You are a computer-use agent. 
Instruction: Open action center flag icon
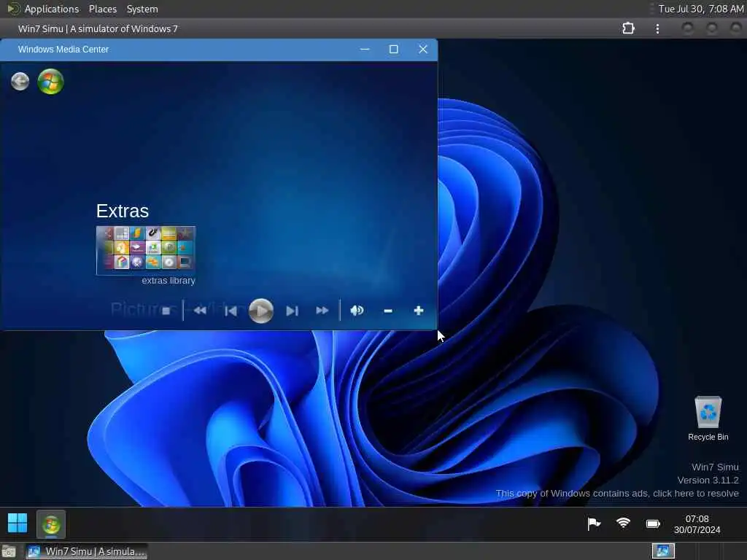[594, 524]
